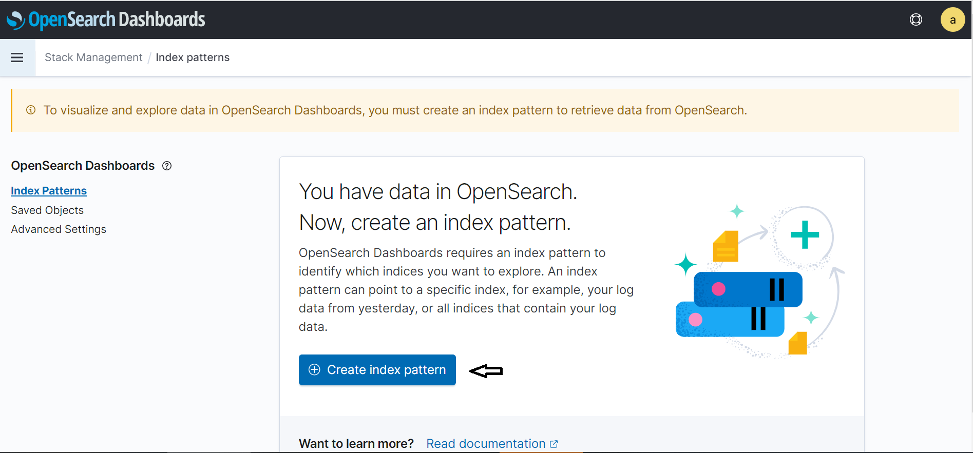Open Saved Objects in sidebar
Viewport: 974px width, 454px height.
pyautogui.click(x=47, y=210)
